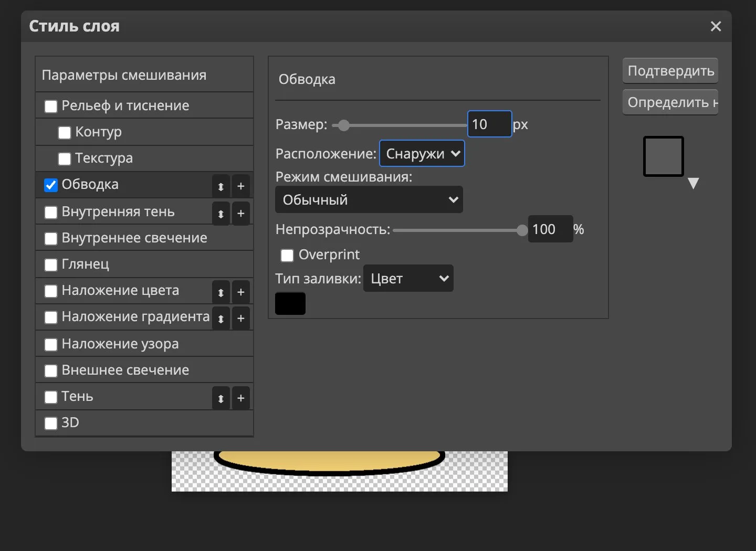The height and width of the screenshot is (551, 756).
Task: Select Параметры смешивания in the effects list
Action: pyautogui.click(x=124, y=75)
